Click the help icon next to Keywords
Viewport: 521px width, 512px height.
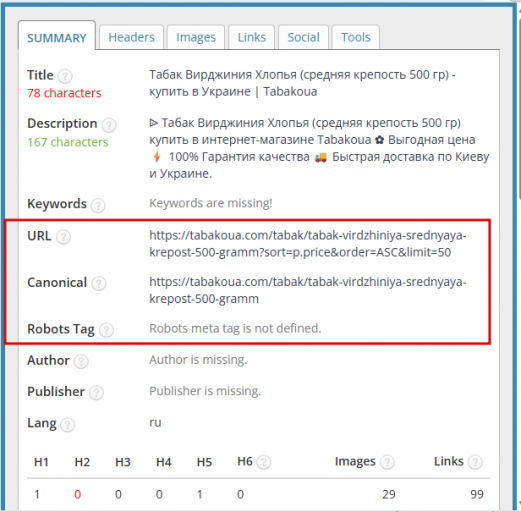[x=98, y=205]
